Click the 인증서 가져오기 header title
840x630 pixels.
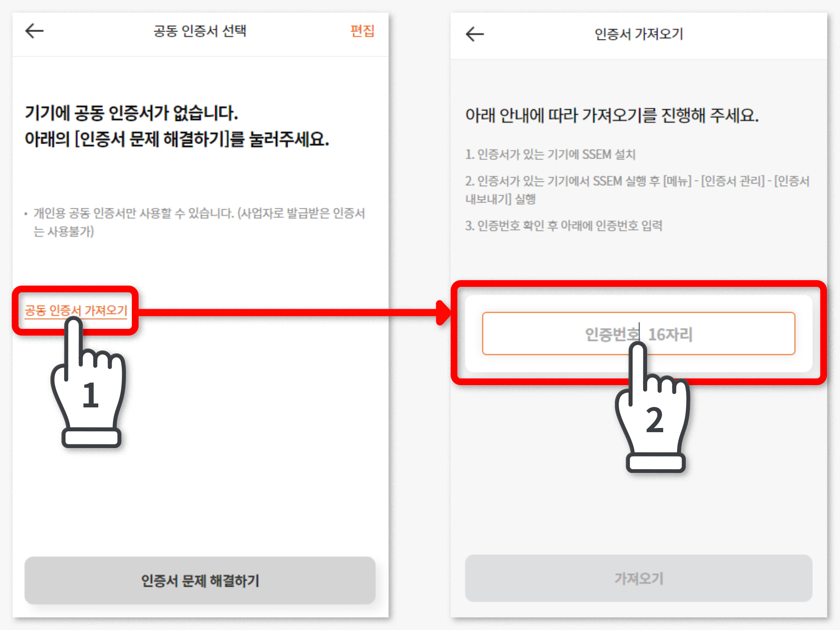click(638, 34)
